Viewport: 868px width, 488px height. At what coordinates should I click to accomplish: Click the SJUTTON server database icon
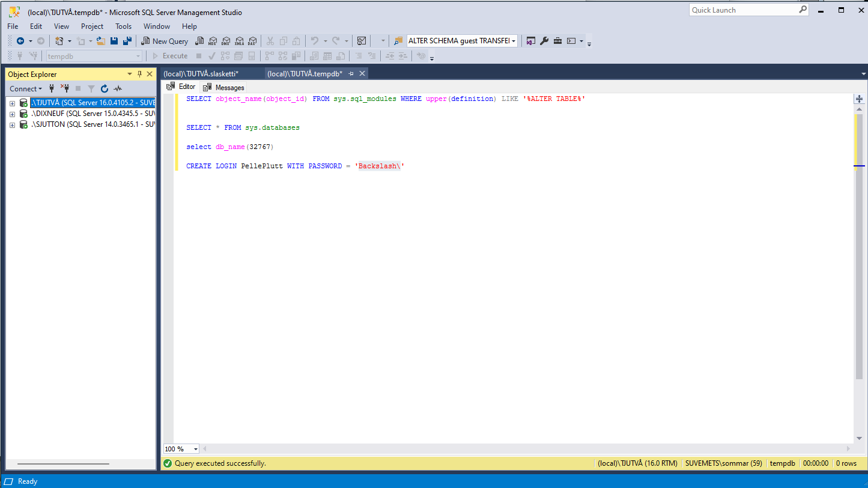[23, 124]
